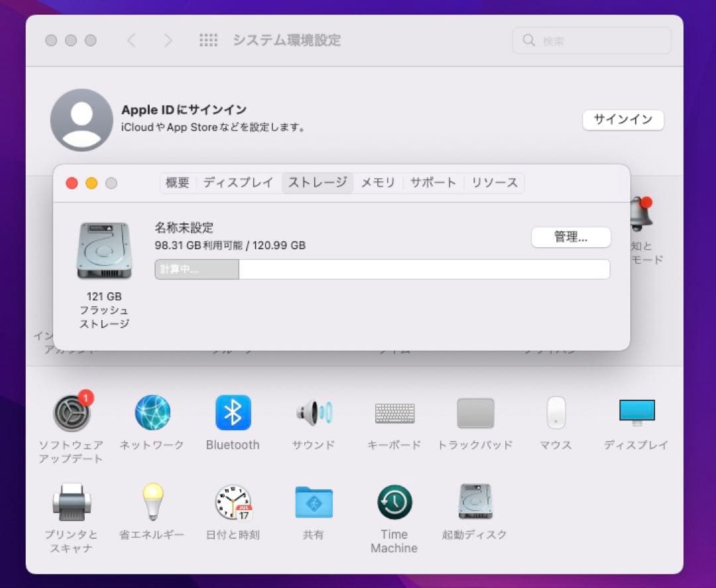Click the show-all grid icon in toolbar
The width and height of the screenshot is (716, 588).
click(x=208, y=40)
